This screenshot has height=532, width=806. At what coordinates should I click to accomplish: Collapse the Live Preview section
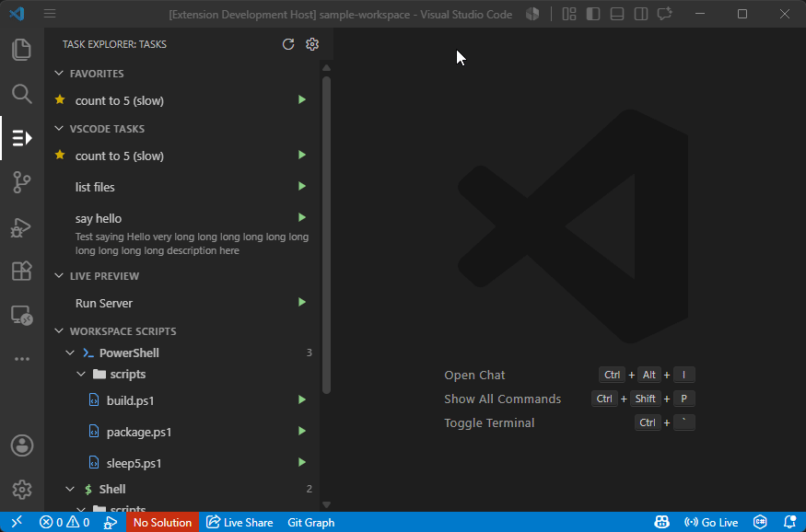59,276
